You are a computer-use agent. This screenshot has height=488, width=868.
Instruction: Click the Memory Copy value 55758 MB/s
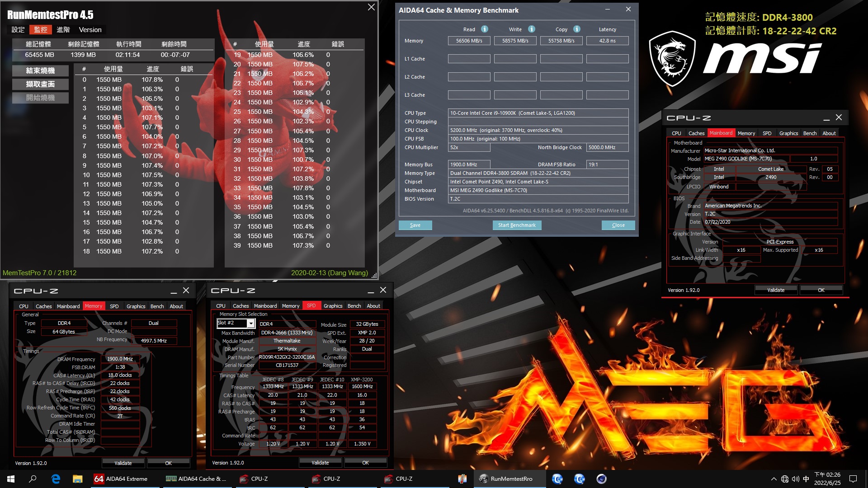pos(561,41)
